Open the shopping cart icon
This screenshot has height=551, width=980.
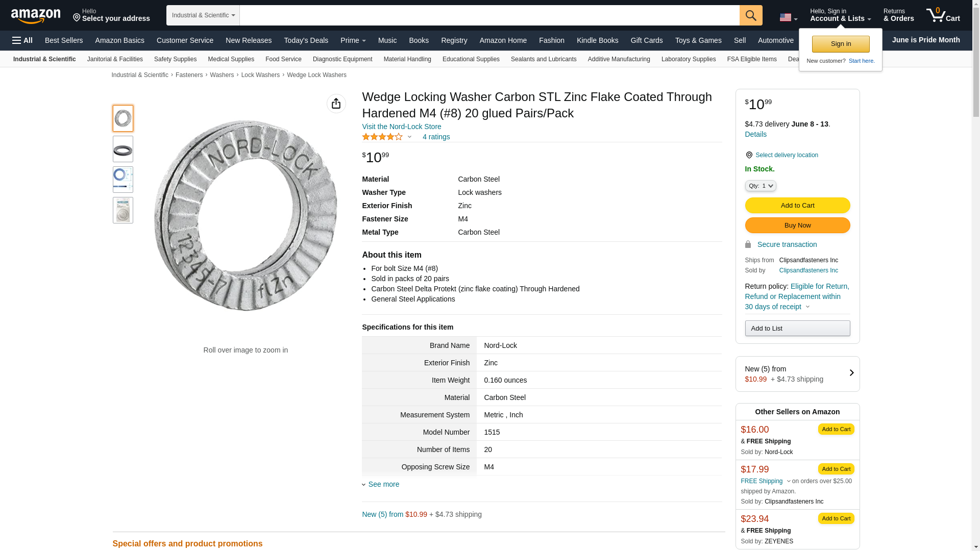pos(942,15)
